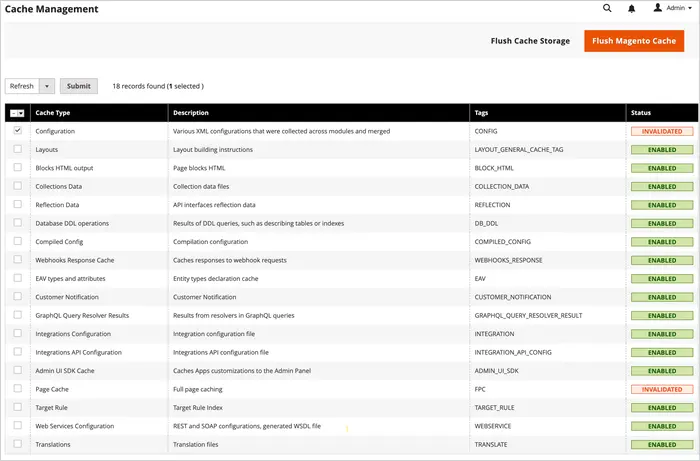Click the 'Translation files' description
The image size is (700, 461).
pos(196,444)
